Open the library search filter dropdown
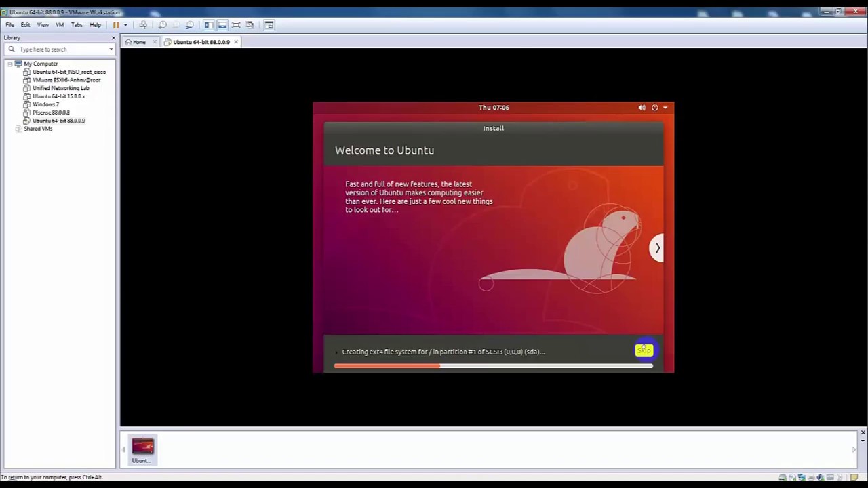868x488 pixels. click(x=111, y=49)
